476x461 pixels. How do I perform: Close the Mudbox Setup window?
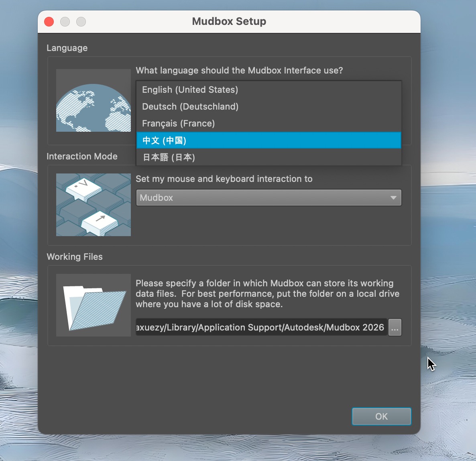coord(49,22)
